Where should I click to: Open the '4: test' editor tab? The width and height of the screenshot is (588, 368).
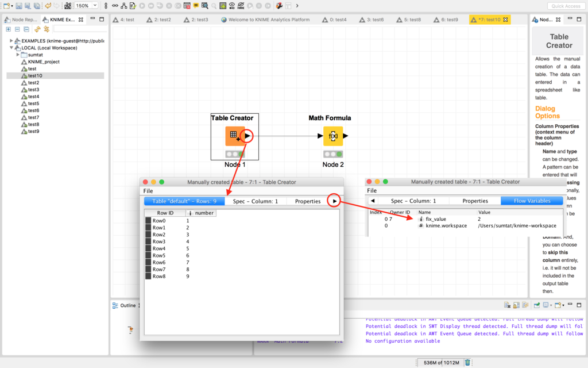tap(124, 20)
